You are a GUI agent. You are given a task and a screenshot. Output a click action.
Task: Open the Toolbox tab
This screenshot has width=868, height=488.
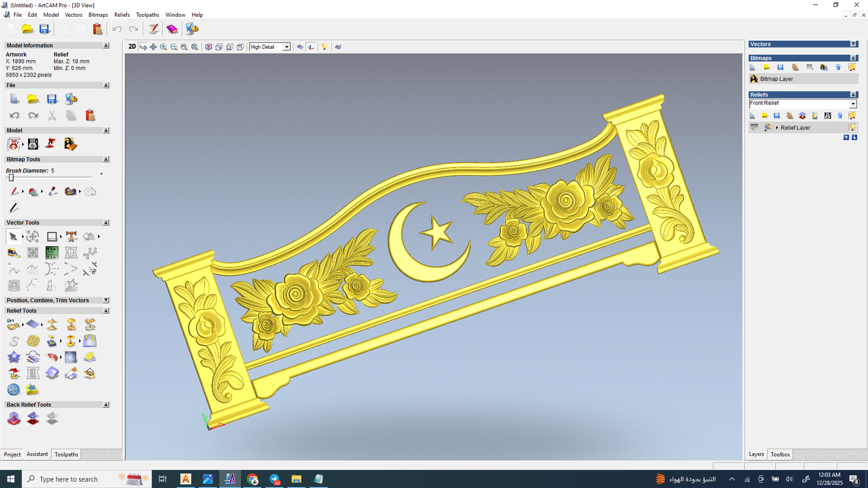point(780,454)
